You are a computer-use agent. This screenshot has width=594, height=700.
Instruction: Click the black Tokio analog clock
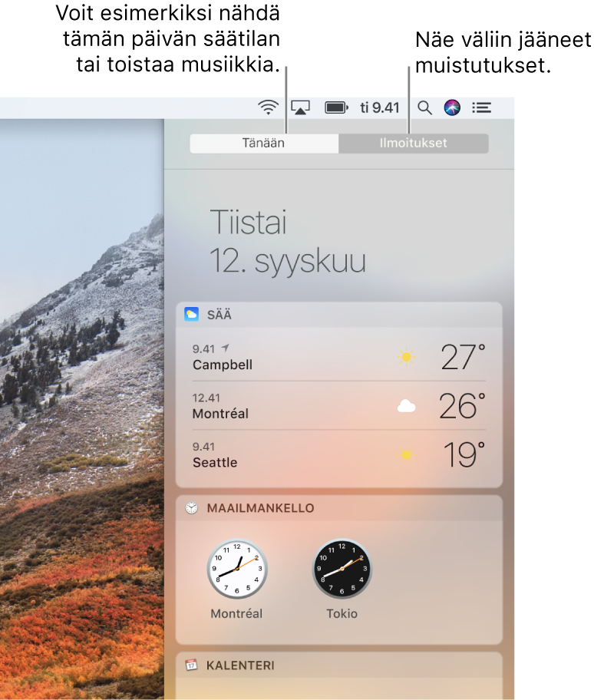coord(342,568)
